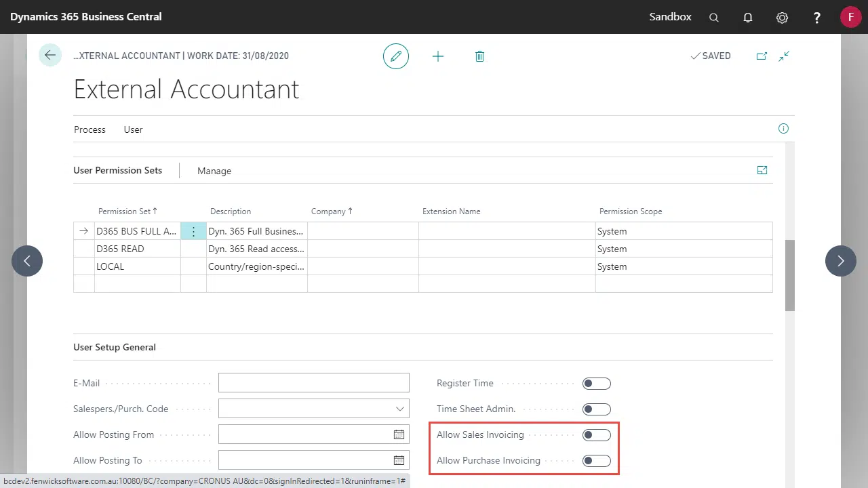This screenshot has height=488, width=868.
Task: Turn on Allow Purchase Invoicing
Action: coord(596,461)
